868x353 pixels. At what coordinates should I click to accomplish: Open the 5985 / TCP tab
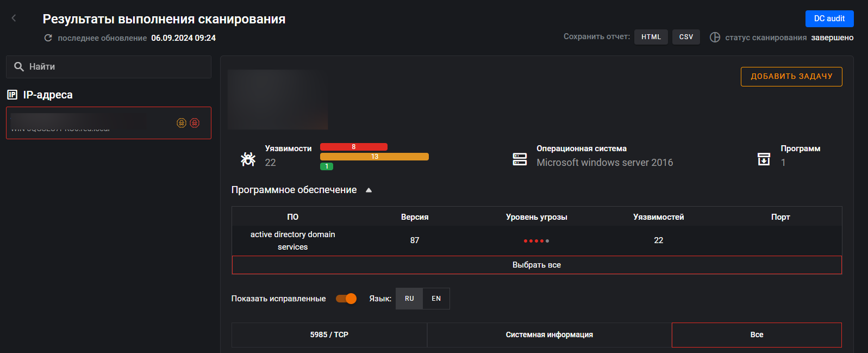coord(329,335)
